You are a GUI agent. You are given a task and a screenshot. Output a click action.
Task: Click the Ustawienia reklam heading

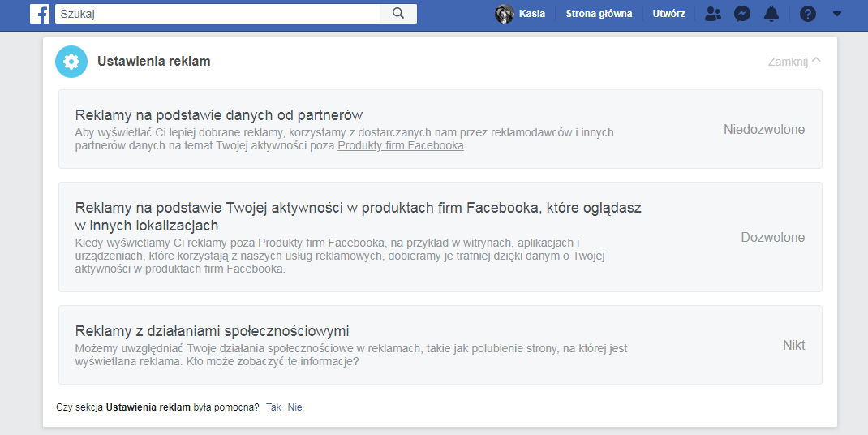click(154, 62)
